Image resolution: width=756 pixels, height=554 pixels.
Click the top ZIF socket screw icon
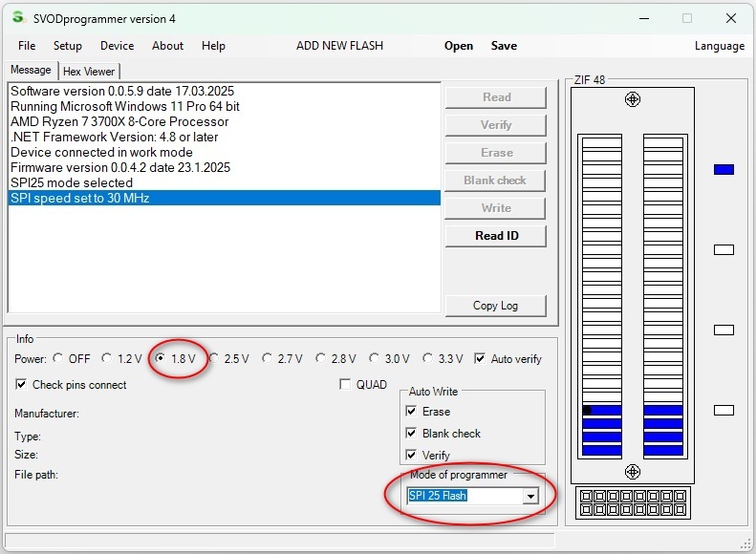tap(632, 99)
